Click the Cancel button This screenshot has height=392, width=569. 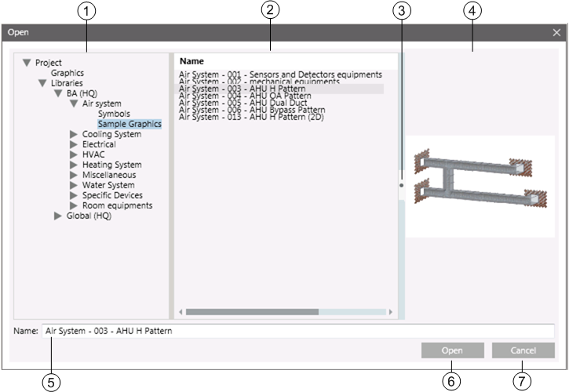pos(523,350)
